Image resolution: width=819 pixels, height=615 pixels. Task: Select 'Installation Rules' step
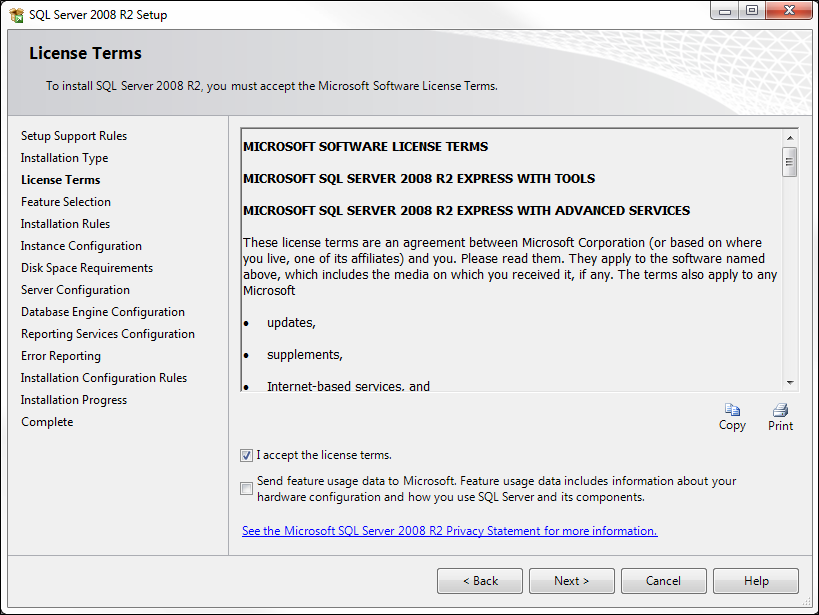[65, 224]
